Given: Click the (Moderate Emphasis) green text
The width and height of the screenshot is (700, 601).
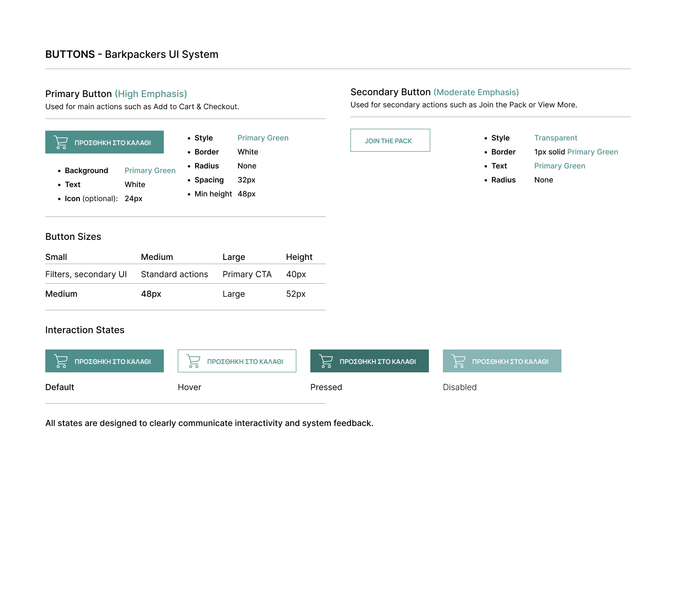Looking at the screenshot, I should coord(476,92).
